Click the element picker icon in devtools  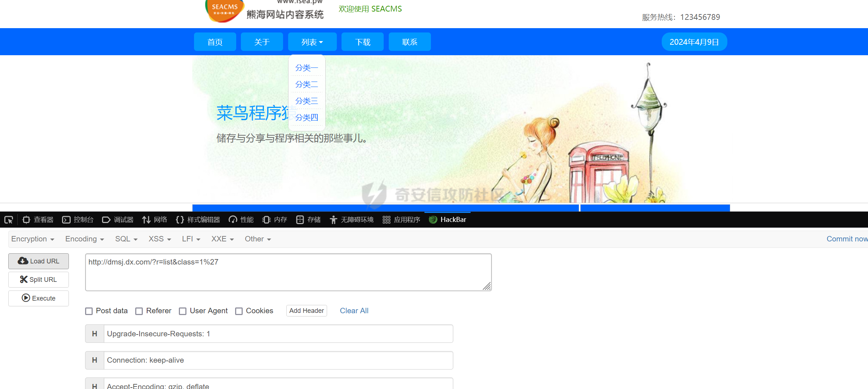coord(9,220)
